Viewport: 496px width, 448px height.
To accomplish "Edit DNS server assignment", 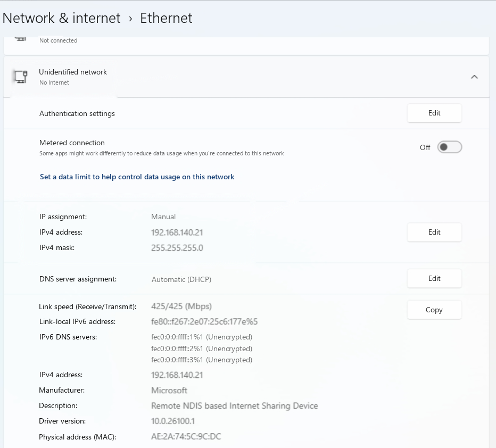I will point(434,279).
